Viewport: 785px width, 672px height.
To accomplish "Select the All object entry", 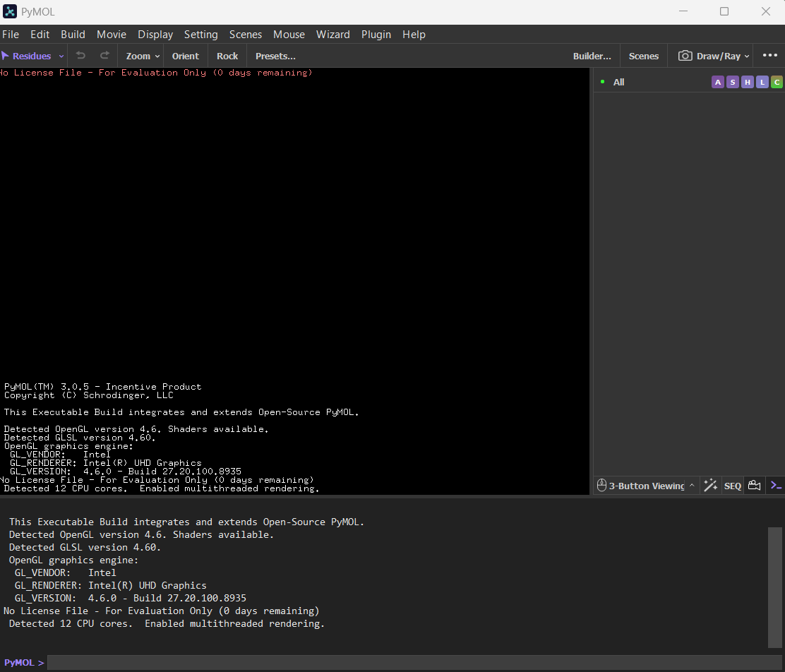I will tap(619, 82).
